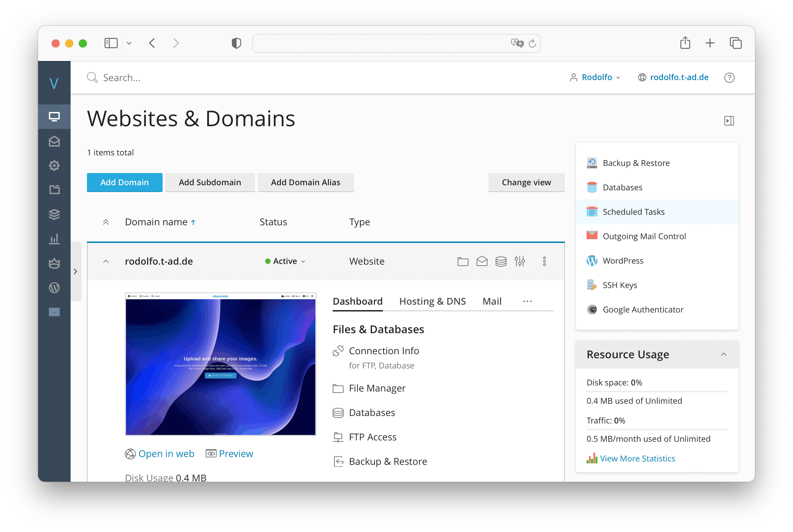793x532 pixels.
Task: Click the domain row File Manager folder icon
Action: (463, 261)
